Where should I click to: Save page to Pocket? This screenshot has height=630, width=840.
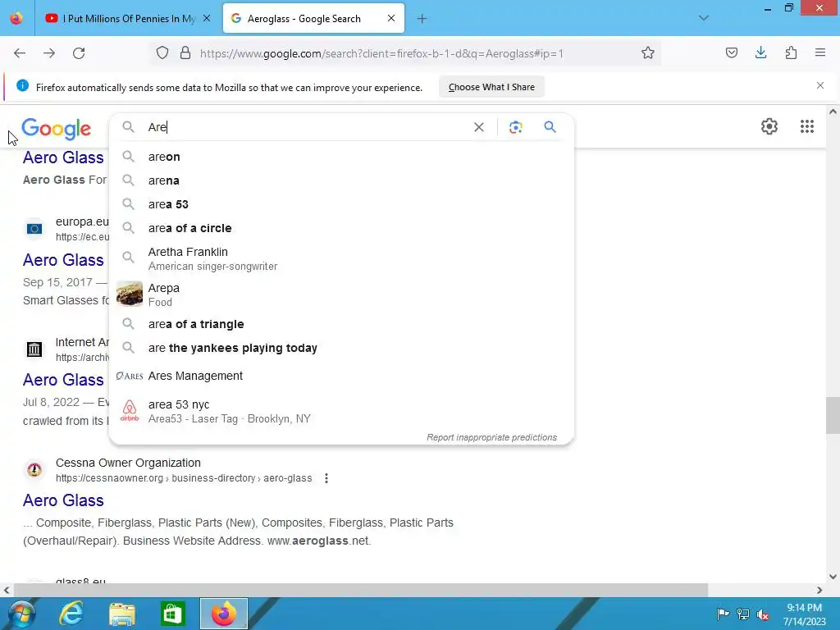tap(732, 53)
